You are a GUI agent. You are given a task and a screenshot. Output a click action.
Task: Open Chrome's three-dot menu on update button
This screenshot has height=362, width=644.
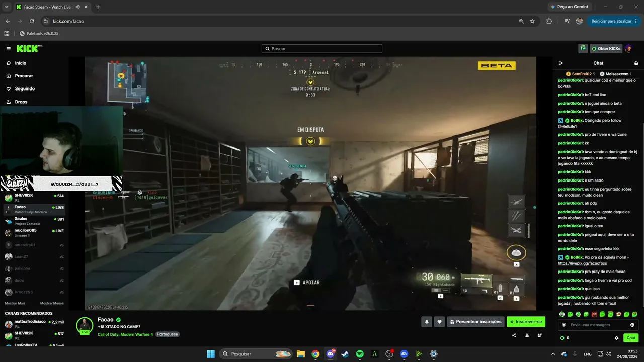(x=637, y=21)
